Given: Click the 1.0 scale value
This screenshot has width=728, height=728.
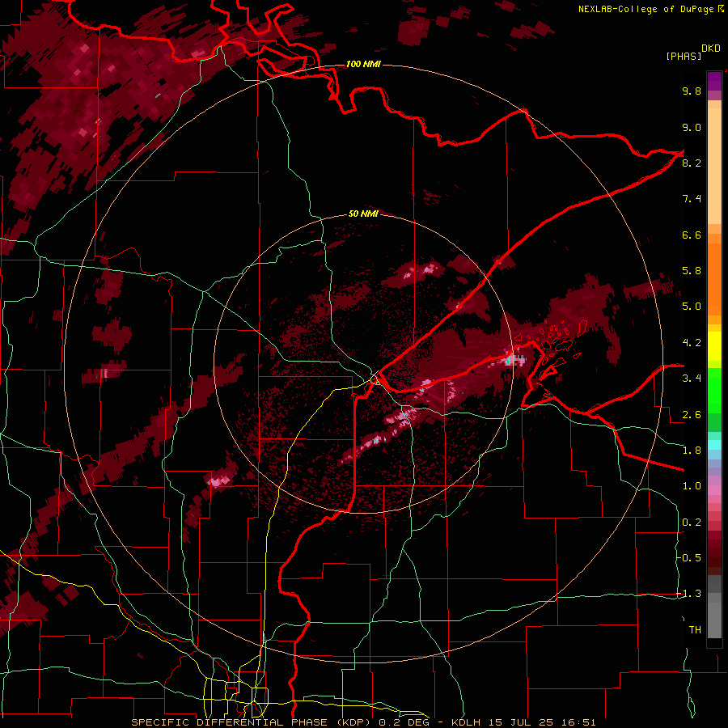Looking at the screenshot, I should (x=692, y=486).
